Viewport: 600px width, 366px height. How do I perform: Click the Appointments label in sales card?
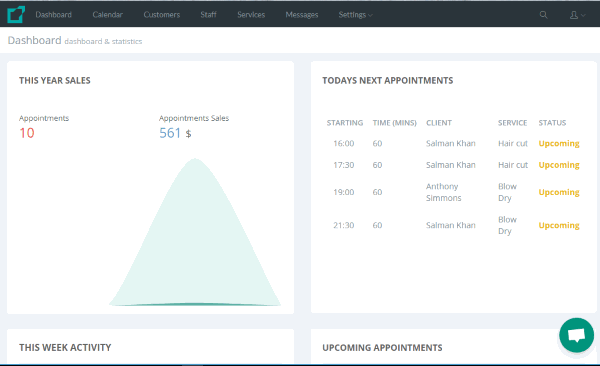click(44, 118)
